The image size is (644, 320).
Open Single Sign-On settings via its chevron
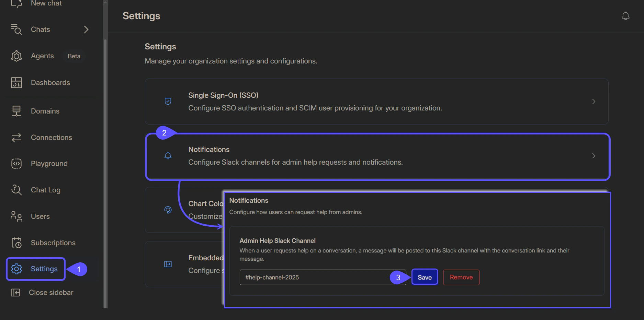click(594, 102)
